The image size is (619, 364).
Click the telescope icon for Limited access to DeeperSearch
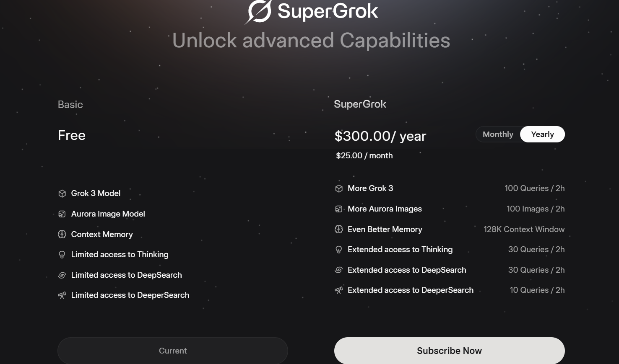(x=62, y=295)
